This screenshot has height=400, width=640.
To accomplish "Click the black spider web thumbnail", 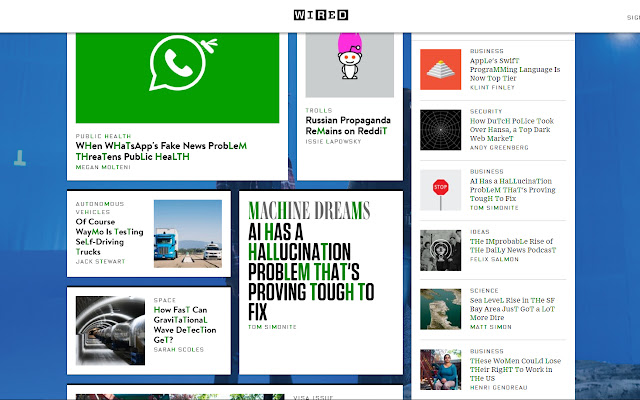I will 440,129.
